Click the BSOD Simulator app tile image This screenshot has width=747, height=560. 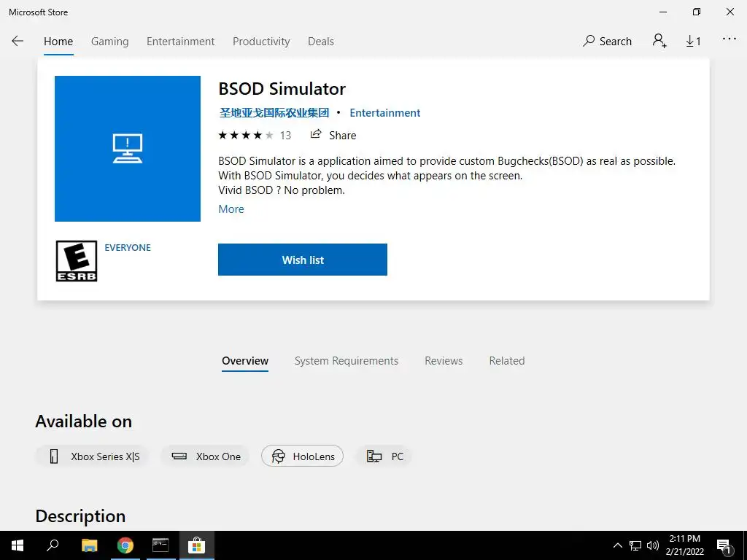click(x=128, y=149)
